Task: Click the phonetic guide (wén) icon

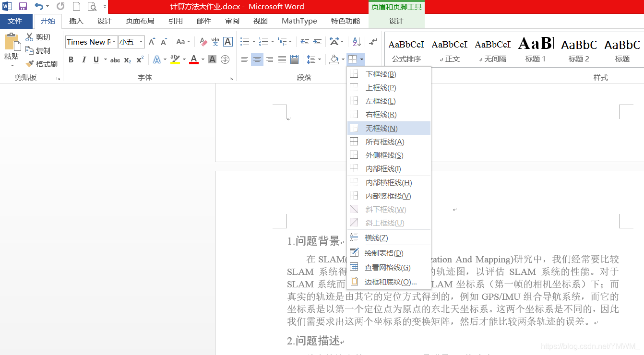Action: (x=215, y=42)
